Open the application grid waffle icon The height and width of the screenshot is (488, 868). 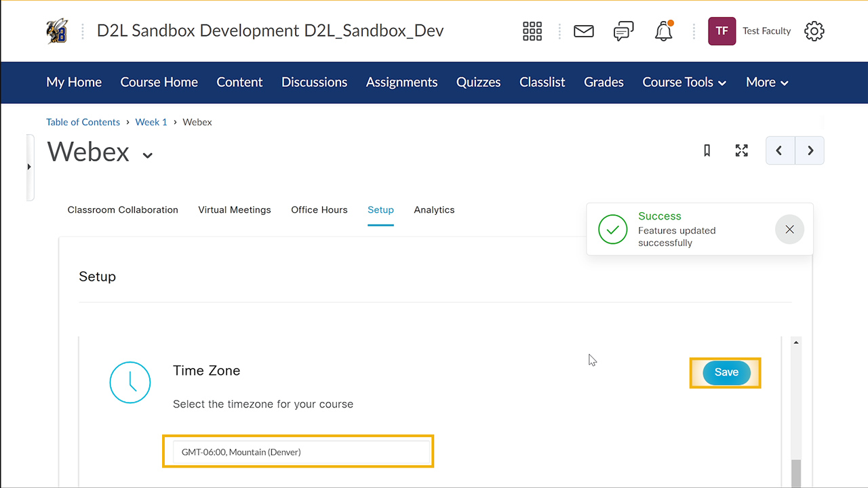point(532,30)
